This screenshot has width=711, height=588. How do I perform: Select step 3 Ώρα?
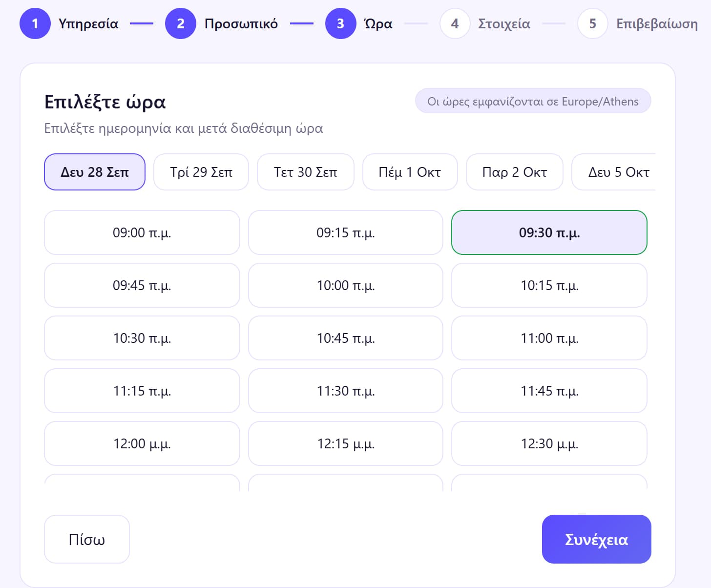coord(359,23)
